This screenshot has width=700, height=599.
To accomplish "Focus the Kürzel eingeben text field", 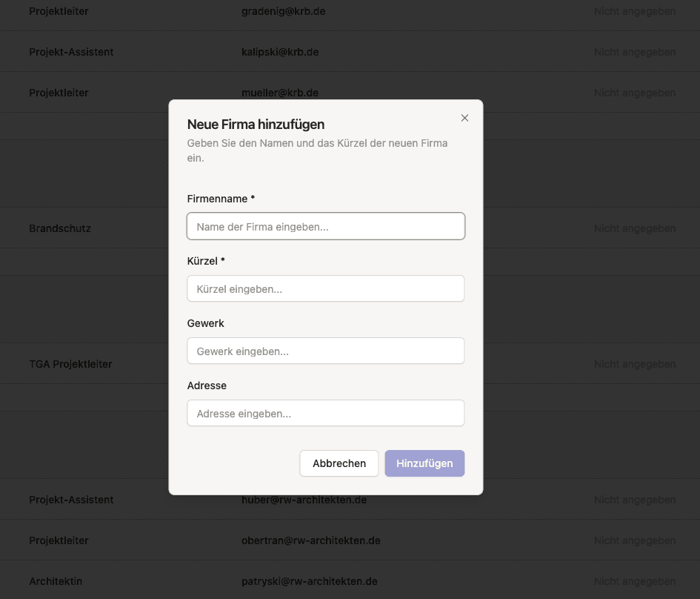I will 325,289.
